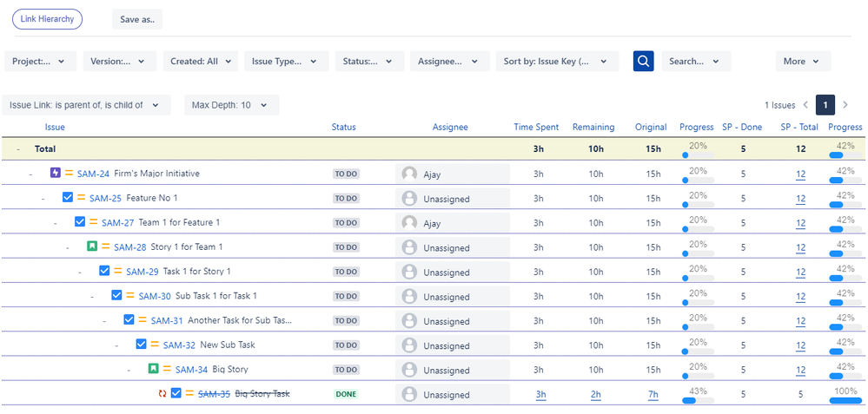Select page number 1 in pagination
This screenshot has height=414, width=868.
(825, 105)
